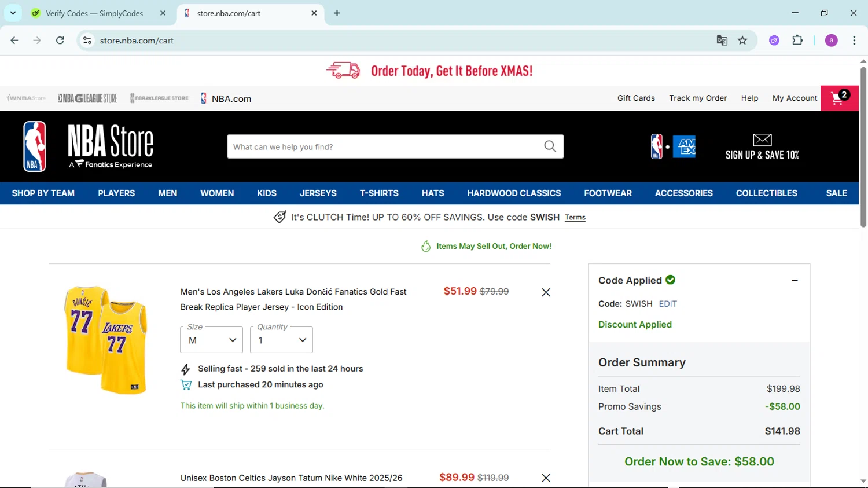Reload the page

pos(60,41)
